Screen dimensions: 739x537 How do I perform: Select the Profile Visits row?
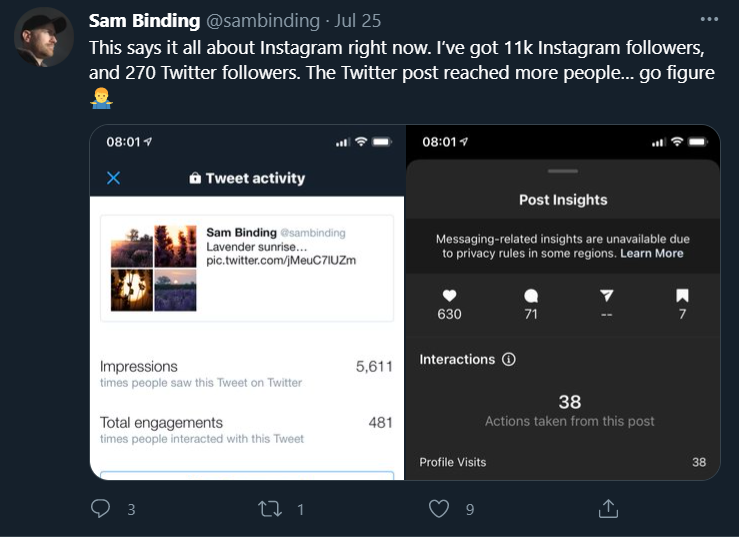563,462
